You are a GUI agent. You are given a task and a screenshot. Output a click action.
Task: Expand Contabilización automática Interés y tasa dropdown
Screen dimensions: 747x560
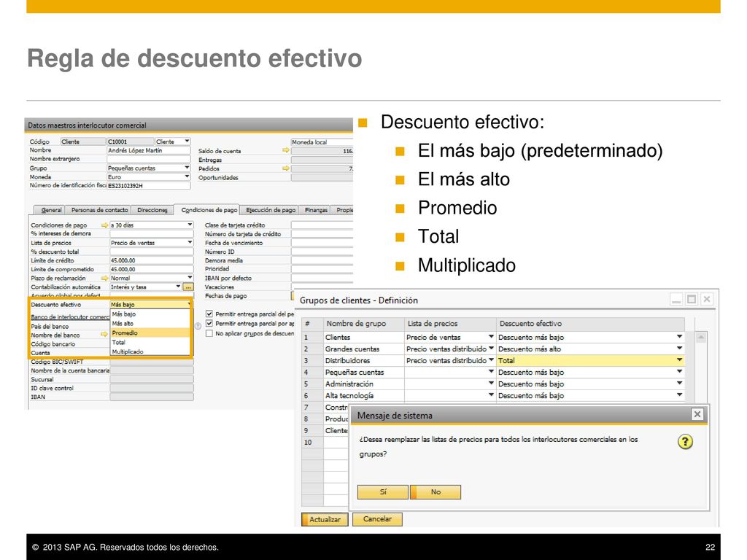[x=178, y=287]
